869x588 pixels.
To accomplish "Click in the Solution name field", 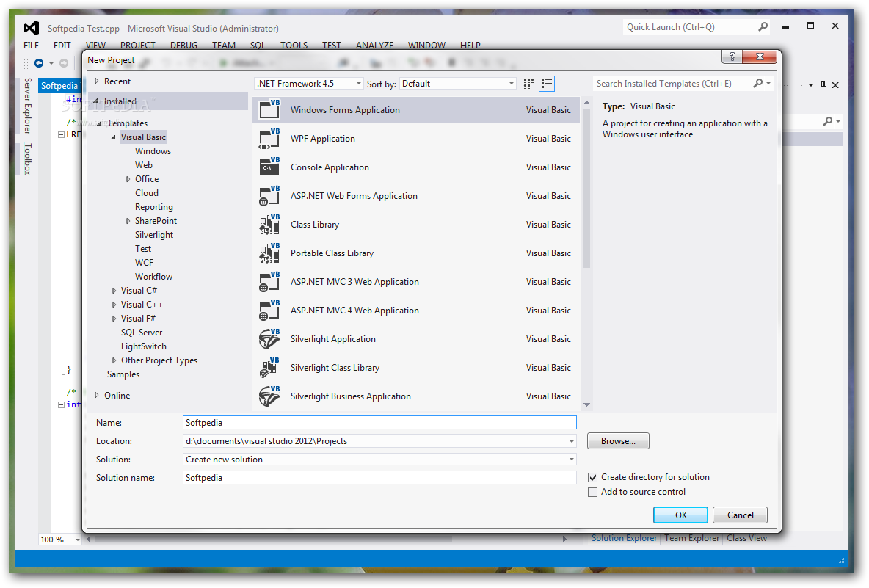I will tap(379, 478).
